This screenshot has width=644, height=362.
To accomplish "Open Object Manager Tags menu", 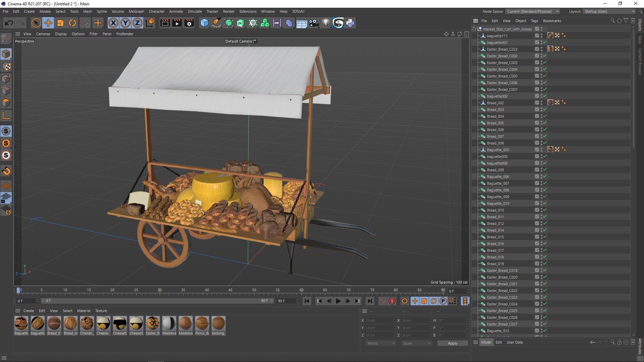I will [534, 21].
